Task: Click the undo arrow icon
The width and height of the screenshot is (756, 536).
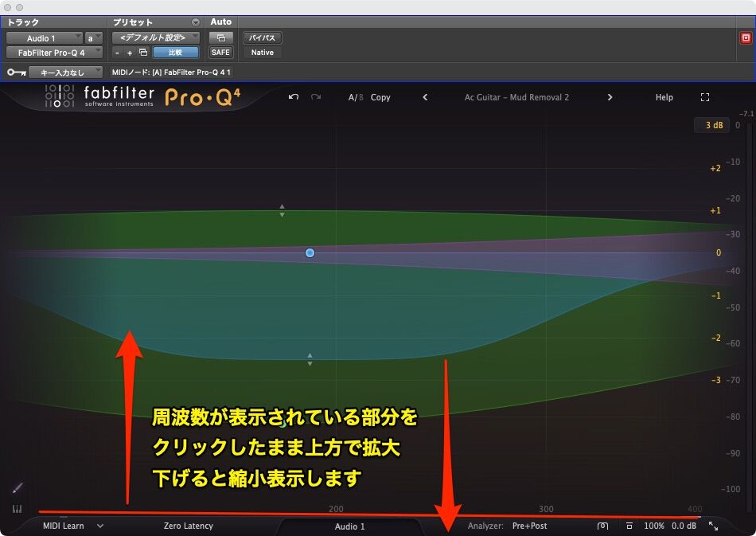Action: pos(293,97)
